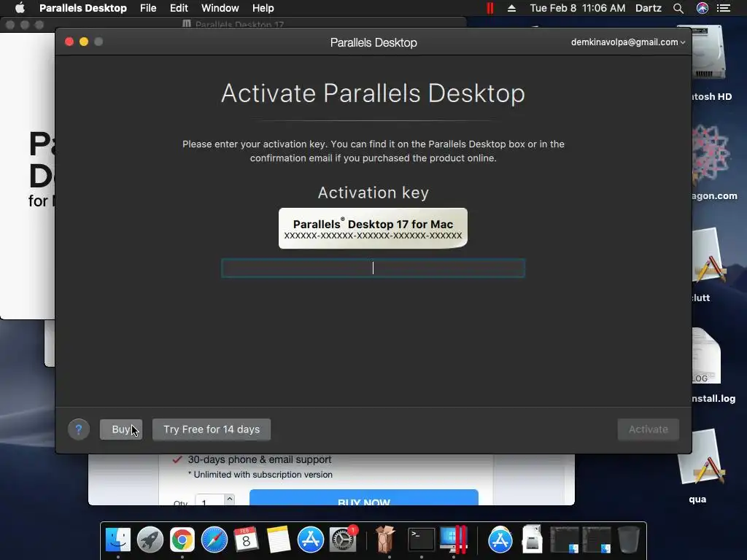Restore the first minimized Finder window thumbnail
747x560 pixels.
point(565,540)
